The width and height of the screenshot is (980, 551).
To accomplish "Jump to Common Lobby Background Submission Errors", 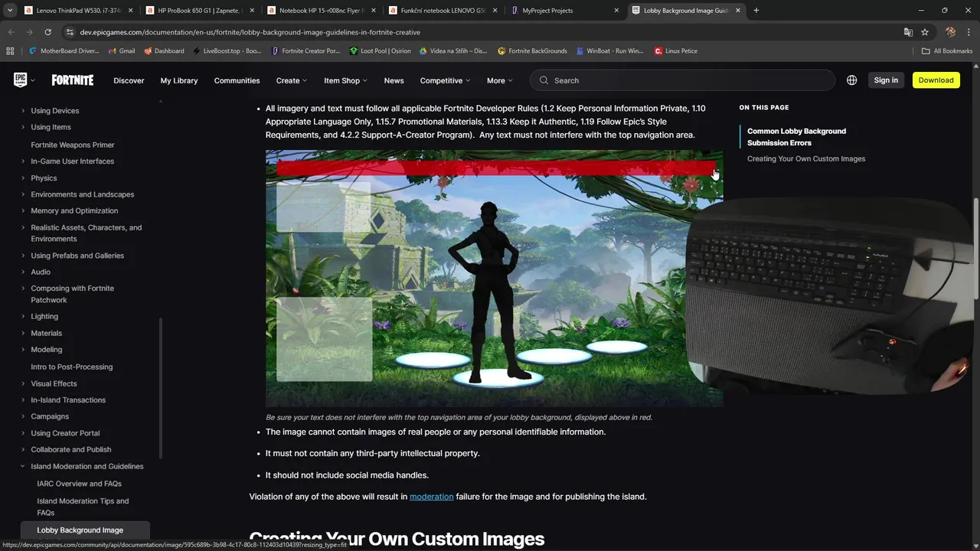I will click(796, 137).
